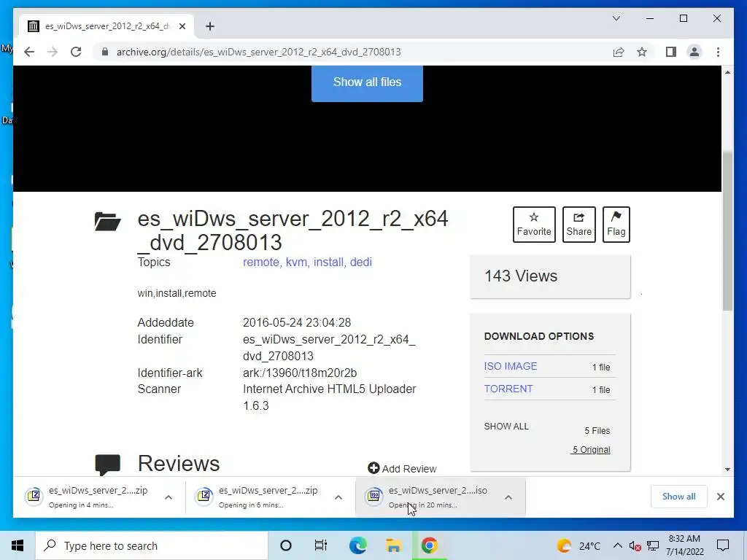Click the scrollbar down arrow

pyautogui.click(x=727, y=469)
